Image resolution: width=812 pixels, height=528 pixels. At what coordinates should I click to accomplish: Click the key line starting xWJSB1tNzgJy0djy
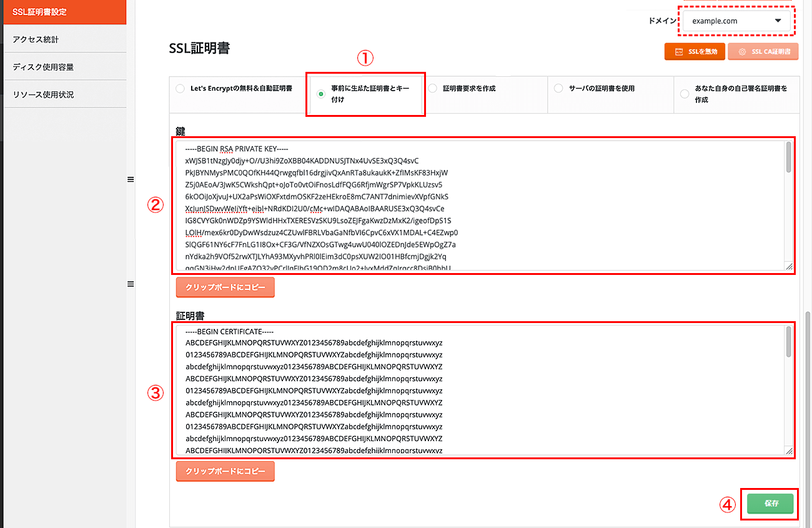[x=302, y=161]
